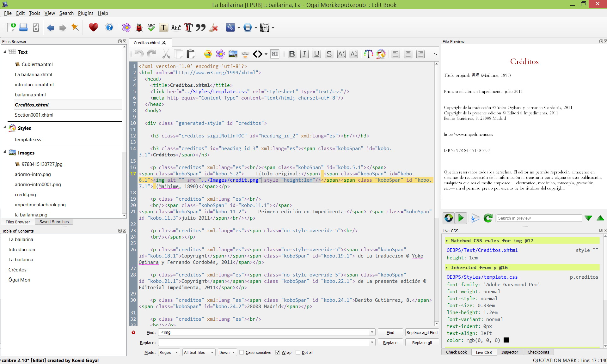
Task: Click the cut scissors icon
Action: coord(166,54)
